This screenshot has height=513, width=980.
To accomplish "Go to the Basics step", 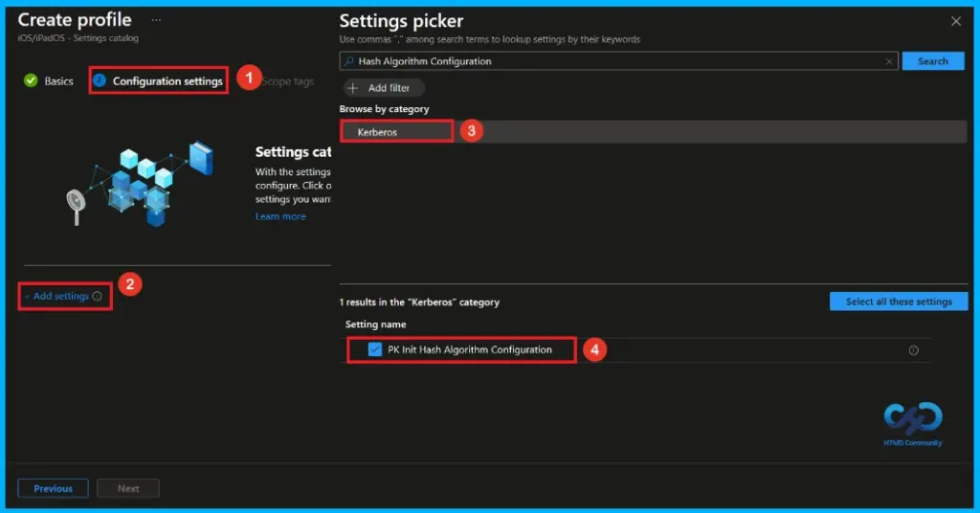I will pos(48,80).
